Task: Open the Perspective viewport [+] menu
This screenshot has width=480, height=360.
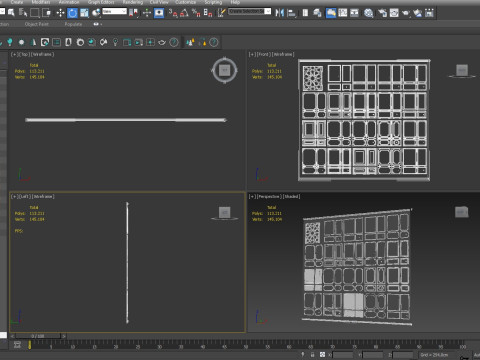Action: tap(252, 196)
